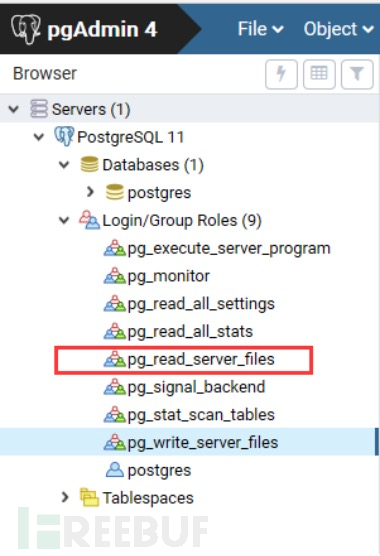Collapse the Servers (1) node
The image size is (380, 556).
14,109
